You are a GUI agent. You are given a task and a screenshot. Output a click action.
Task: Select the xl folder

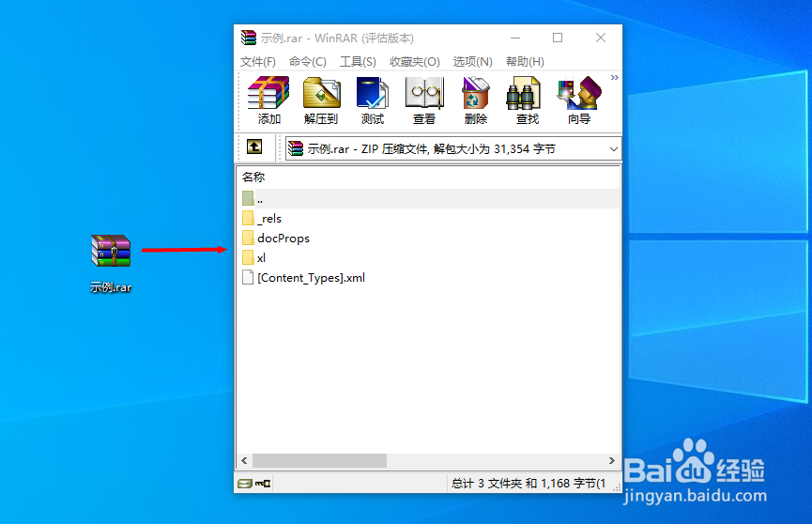tap(253, 258)
